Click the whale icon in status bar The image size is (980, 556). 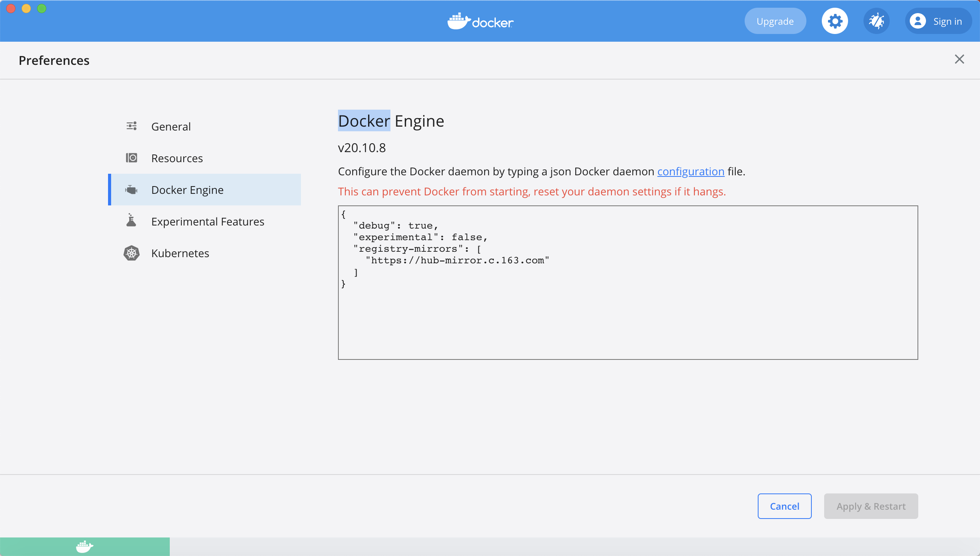pos(84,546)
